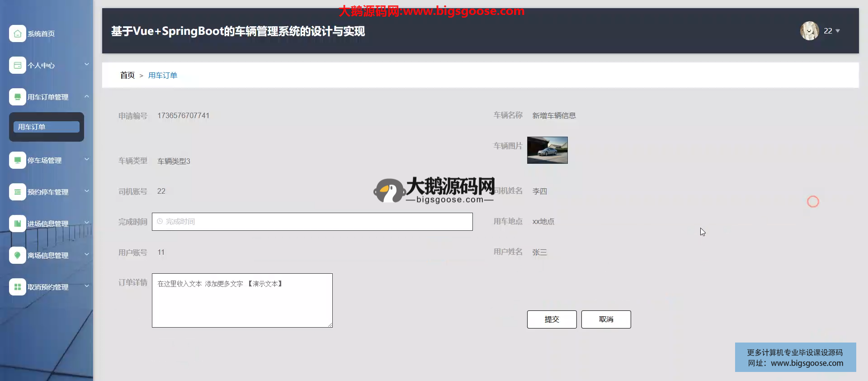
Task: Click the 停车场管理 monitor icon
Action: pyautogui.click(x=17, y=160)
